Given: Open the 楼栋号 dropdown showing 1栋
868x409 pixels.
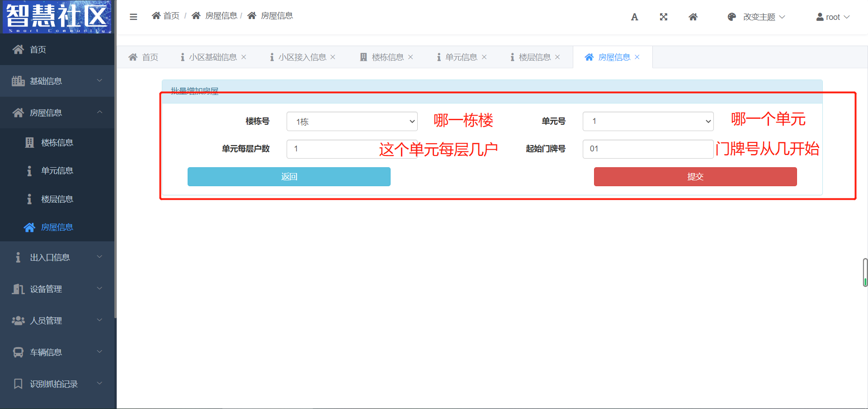Looking at the screenshot, I should 352,121.
